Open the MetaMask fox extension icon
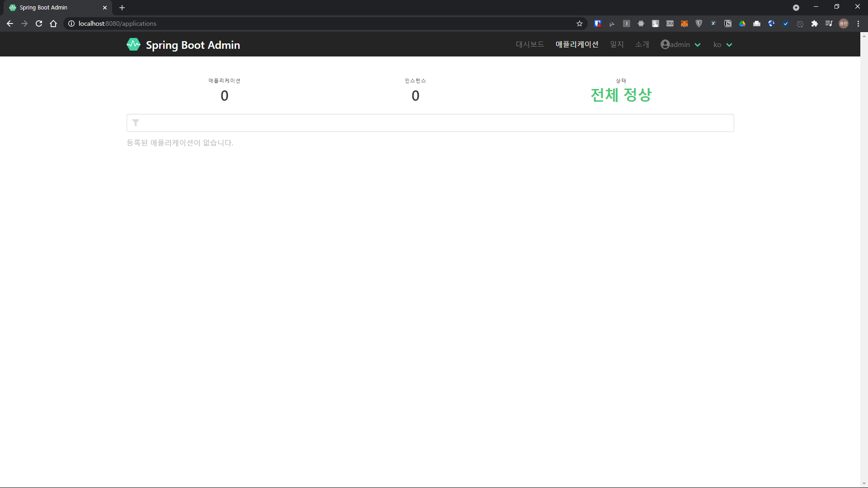Image resolution: width=868 pixels, height=488 pixels. coord(684,23)
